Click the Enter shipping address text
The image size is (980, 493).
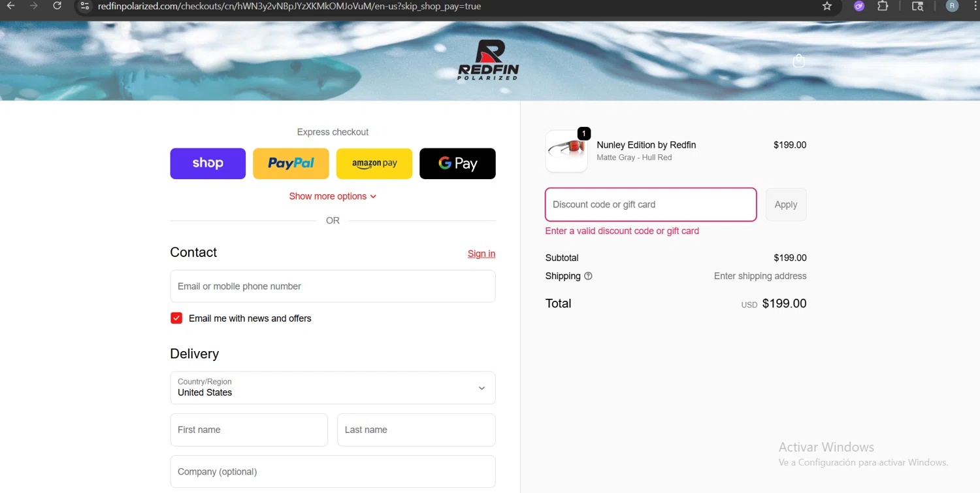(760, 276)
